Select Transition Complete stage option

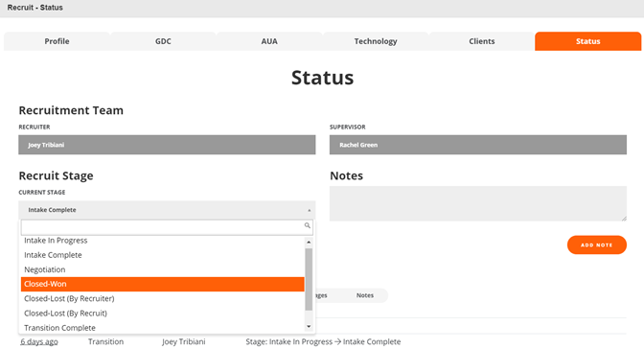[163, 328]
